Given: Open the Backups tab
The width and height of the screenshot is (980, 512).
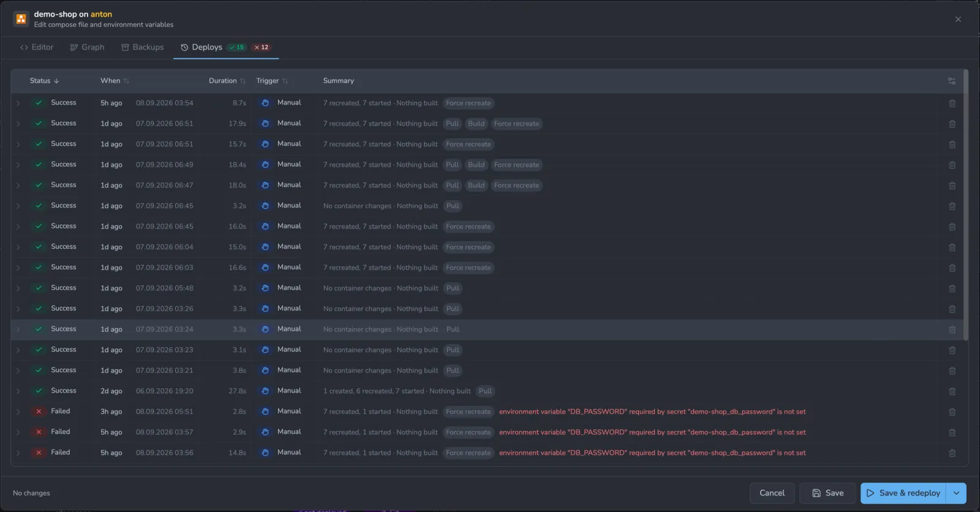Looking at the screenshot, I should (142, 47).
